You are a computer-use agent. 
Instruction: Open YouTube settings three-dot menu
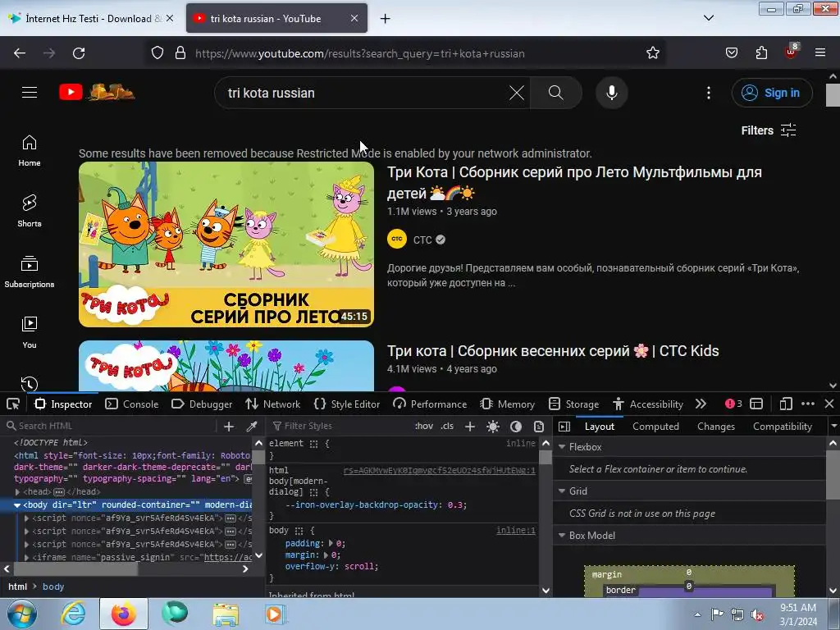(x=708, y=93)
